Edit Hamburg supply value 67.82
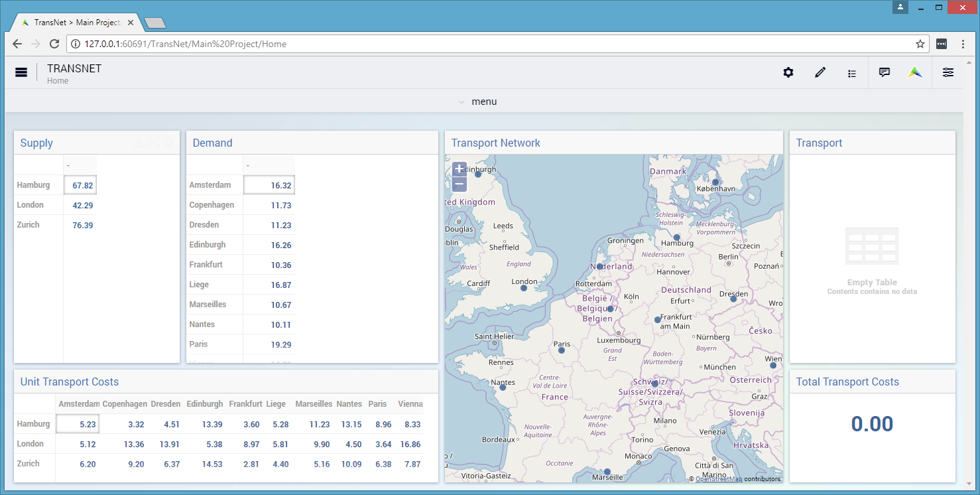Screen dimensions: 980x495 click(80, 185)
